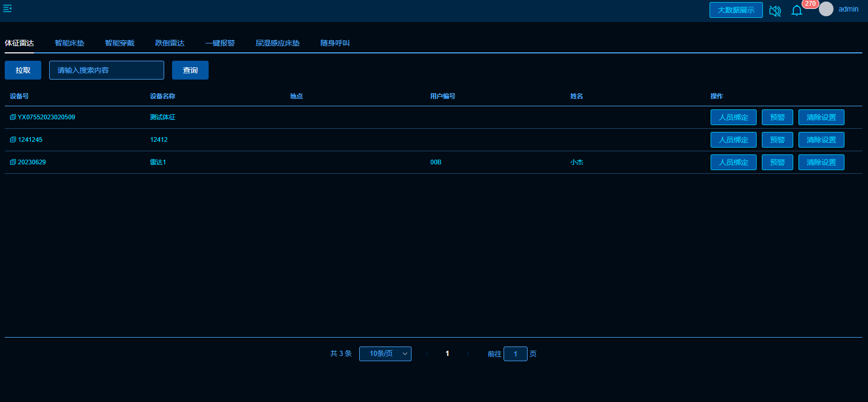This screenshot has width=868, height=402.
Task: Click the 姓名 column header
Action: [577, 96]
